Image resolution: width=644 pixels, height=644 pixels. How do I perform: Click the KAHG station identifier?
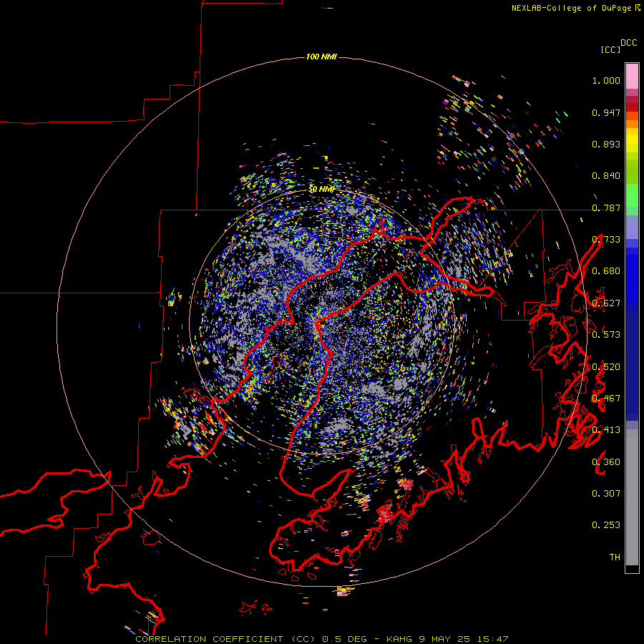399,639
